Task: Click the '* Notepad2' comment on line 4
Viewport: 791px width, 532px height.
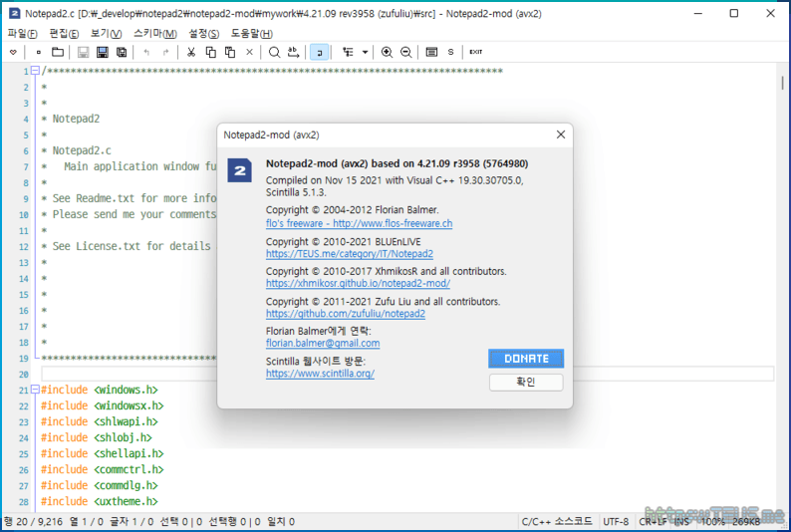Action: [x=71, y=119]
